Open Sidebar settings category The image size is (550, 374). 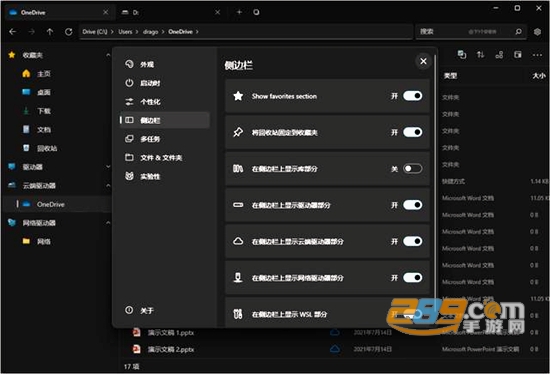click(165, 120)
